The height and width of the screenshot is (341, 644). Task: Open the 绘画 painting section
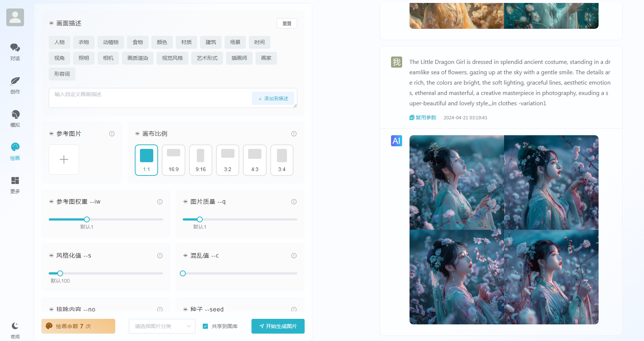click(15, 152)
